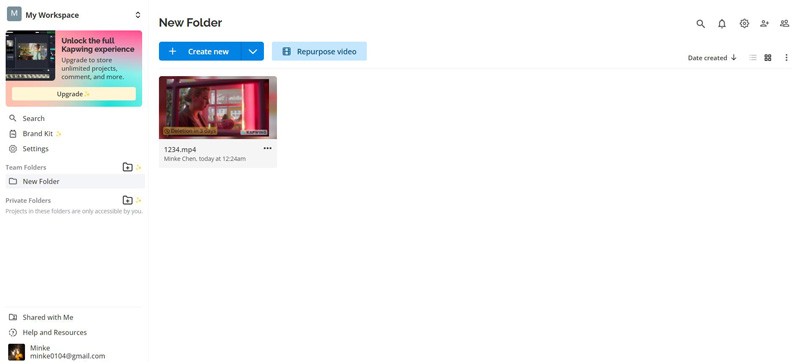Add a new Private Folder
This screenshot has height=362, width=800.
(128, 200)
